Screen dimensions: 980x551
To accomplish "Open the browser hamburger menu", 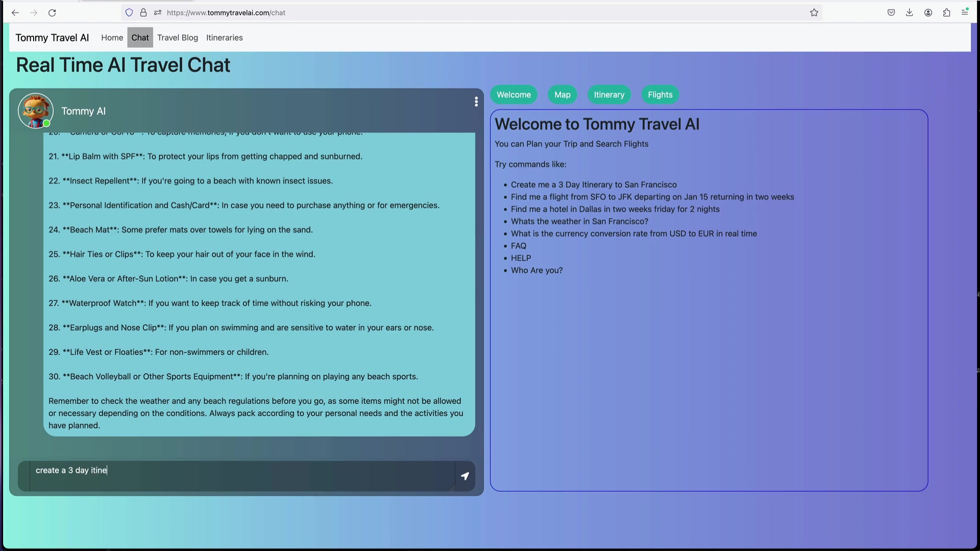I will coord(965,13).
